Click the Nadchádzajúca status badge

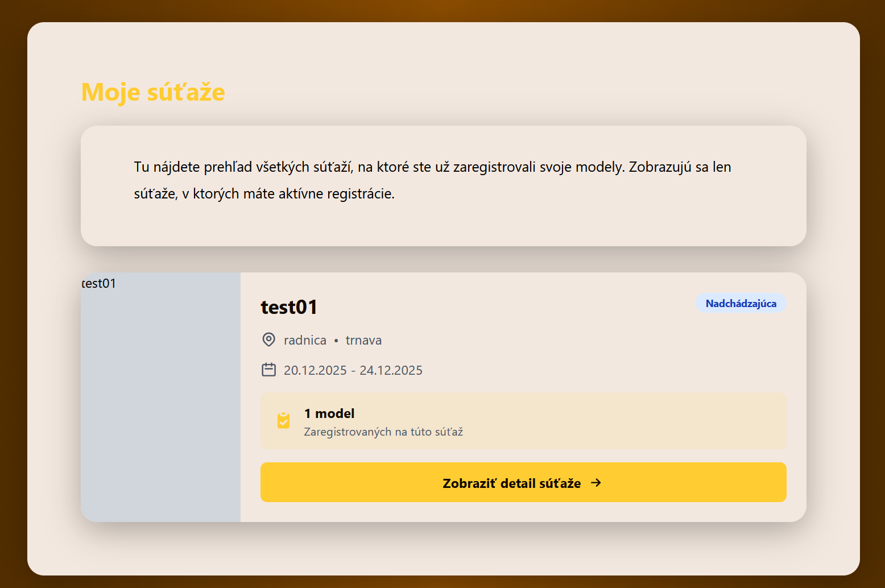741,303
